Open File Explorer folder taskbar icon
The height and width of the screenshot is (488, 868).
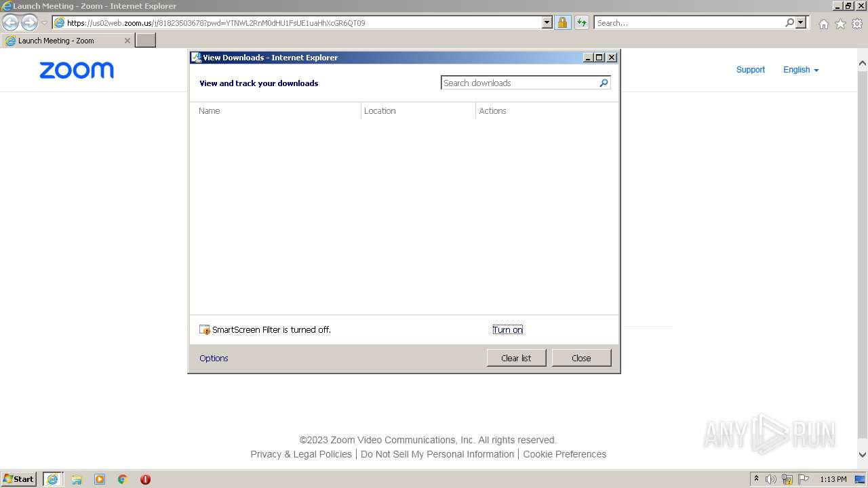77,479
